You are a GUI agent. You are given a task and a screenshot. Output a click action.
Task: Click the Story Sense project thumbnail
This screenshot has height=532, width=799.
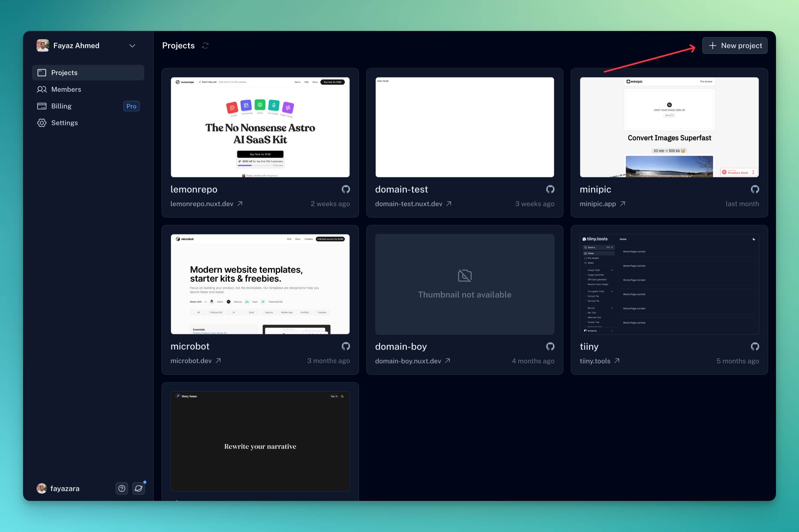(x=260, y=441)
